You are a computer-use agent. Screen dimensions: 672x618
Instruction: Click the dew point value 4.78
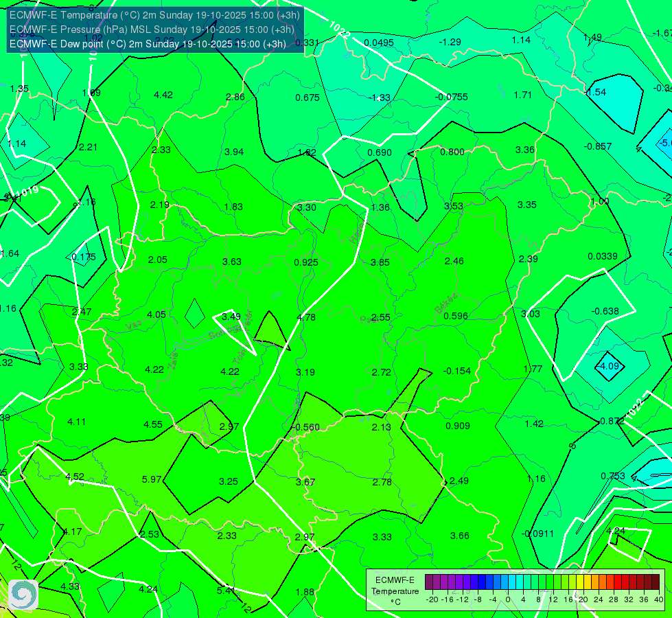click(x=306, y=317)
